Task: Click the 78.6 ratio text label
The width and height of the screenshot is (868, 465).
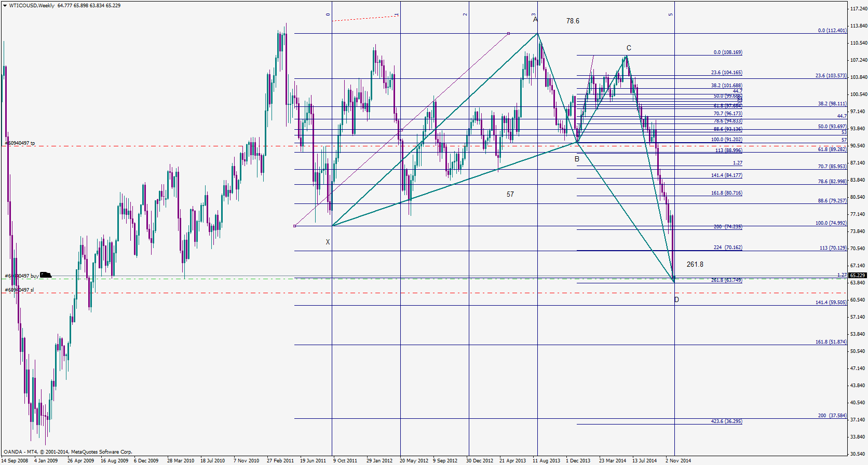Action: click(573, 21)
